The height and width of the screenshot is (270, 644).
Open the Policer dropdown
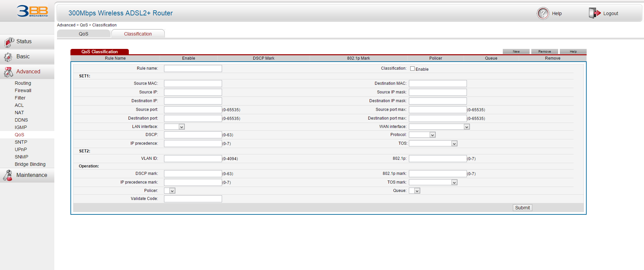pos(170,191)
